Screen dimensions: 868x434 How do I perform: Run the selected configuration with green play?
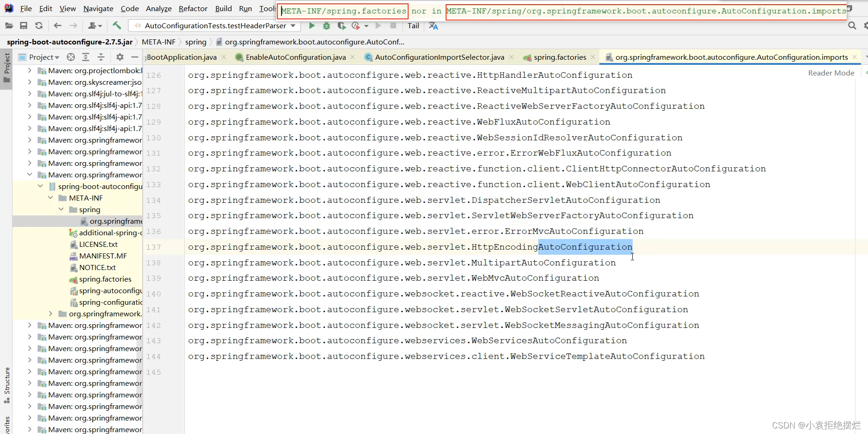point(312,26)
